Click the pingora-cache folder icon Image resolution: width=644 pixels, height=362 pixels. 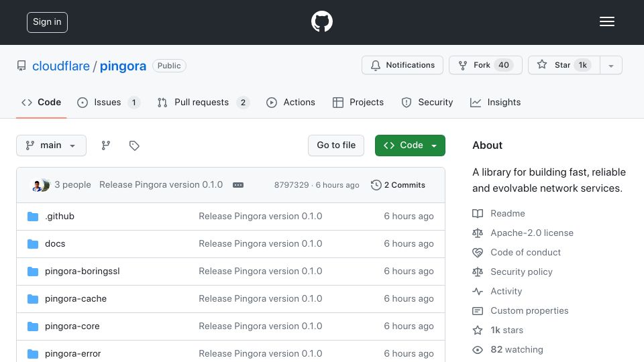pyautogui.click(x=33, y=299)
